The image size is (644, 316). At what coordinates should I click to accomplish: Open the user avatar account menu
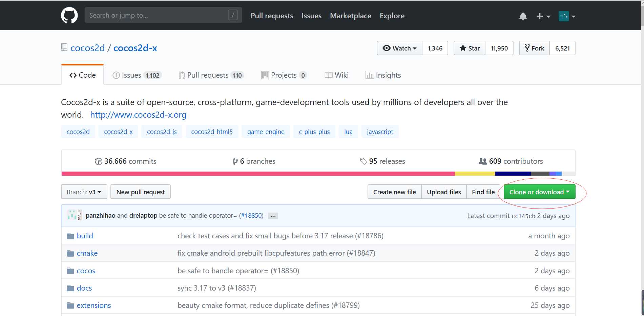click(567, 16)
